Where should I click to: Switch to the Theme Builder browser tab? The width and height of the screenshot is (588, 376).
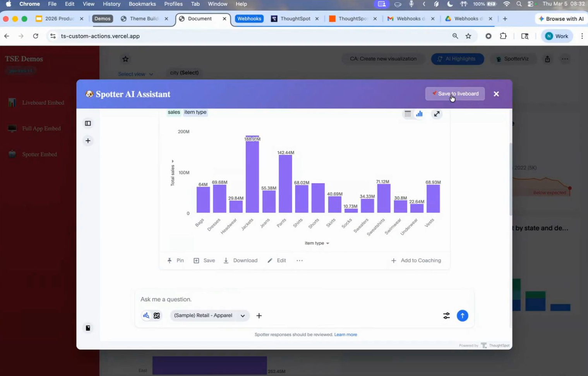pyautogui.click(x=144, y=19)
